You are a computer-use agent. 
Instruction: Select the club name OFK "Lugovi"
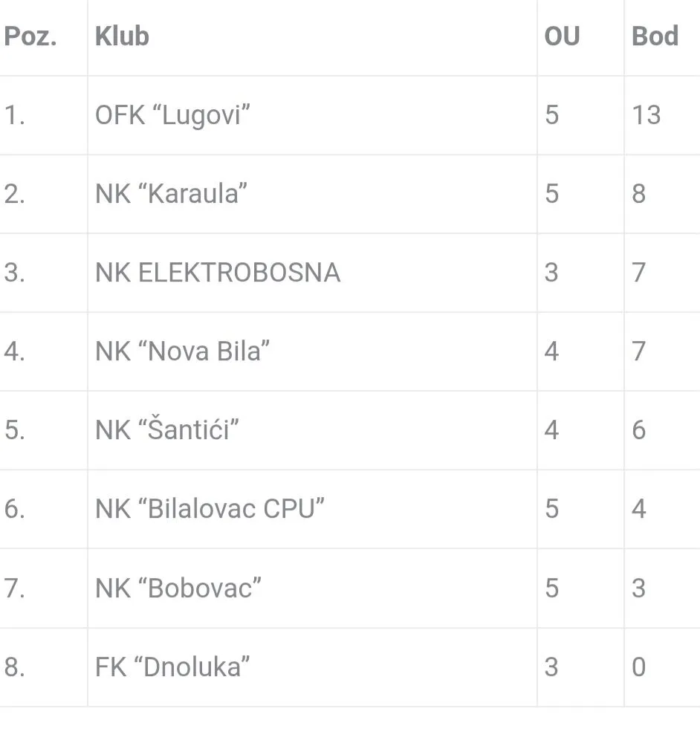click(x=172, y=115)
